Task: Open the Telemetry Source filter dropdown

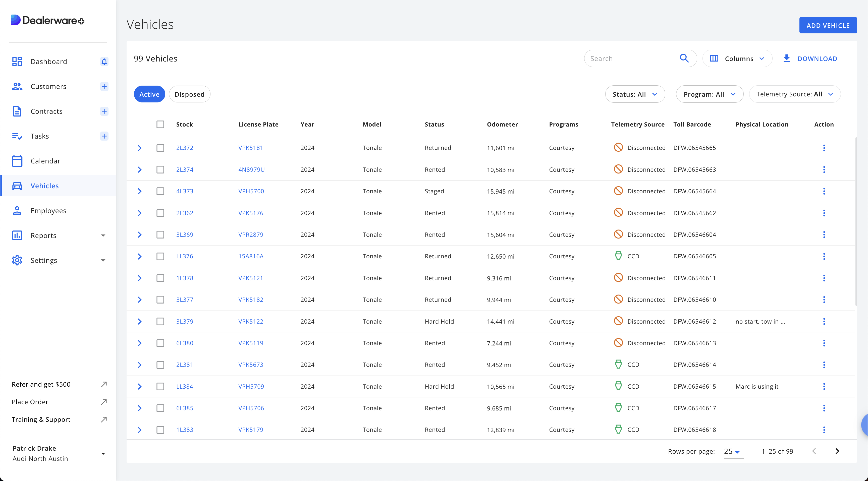Action: tap(795, 94)
